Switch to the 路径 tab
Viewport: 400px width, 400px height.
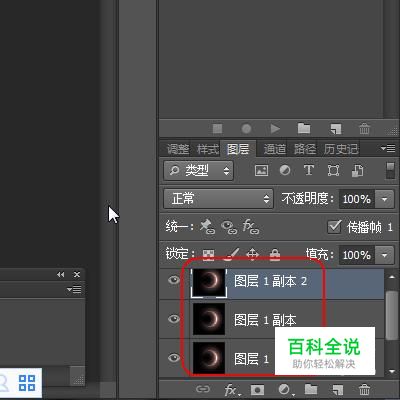305,149
